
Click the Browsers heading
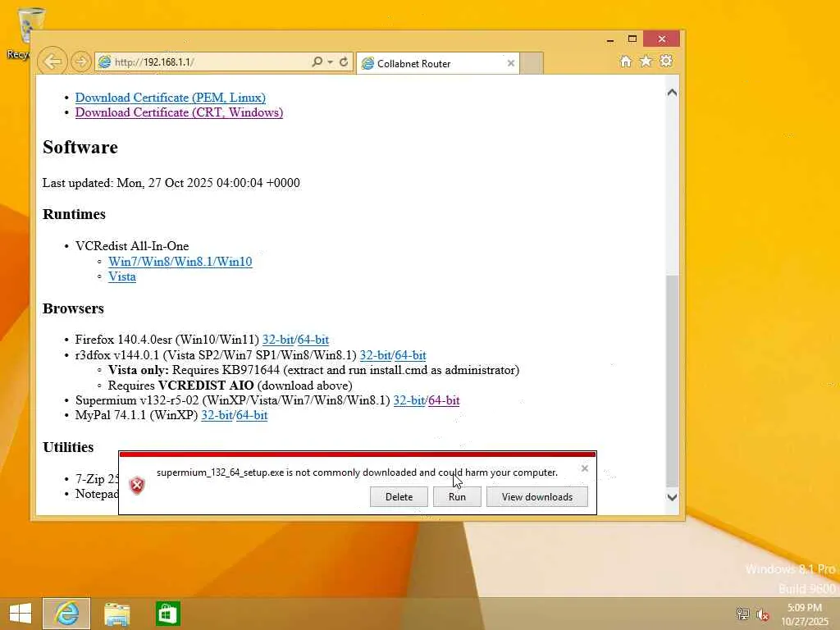[x=73, y=308]
